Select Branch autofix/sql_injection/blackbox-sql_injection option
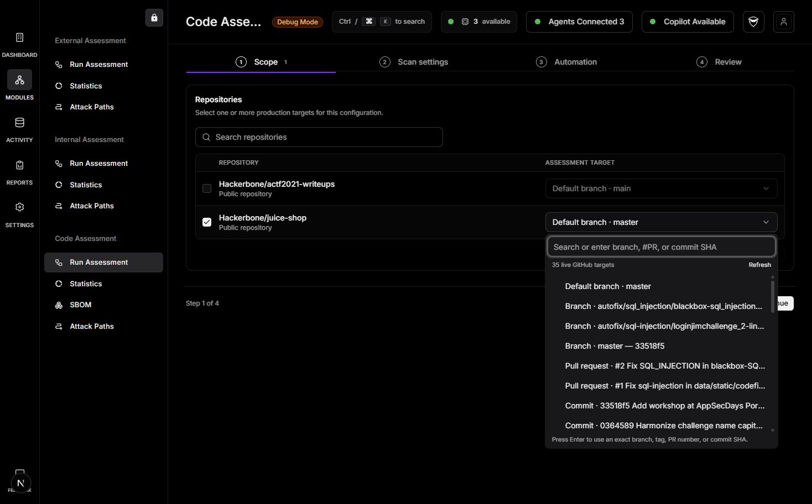Image resolution: width=812 pixels, height=504 pixels. [659, 306]
